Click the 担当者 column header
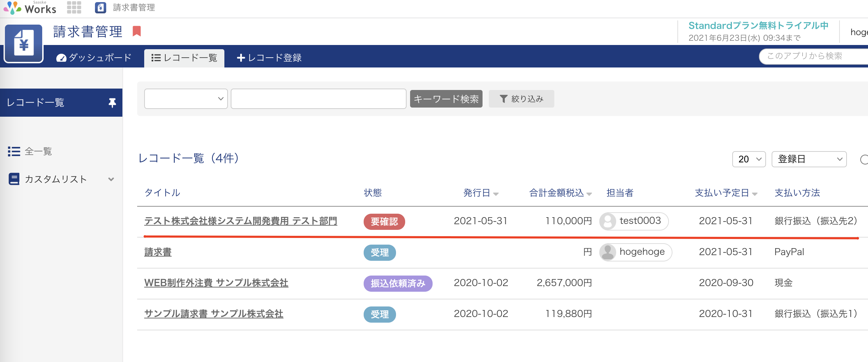 click(620, 193)
